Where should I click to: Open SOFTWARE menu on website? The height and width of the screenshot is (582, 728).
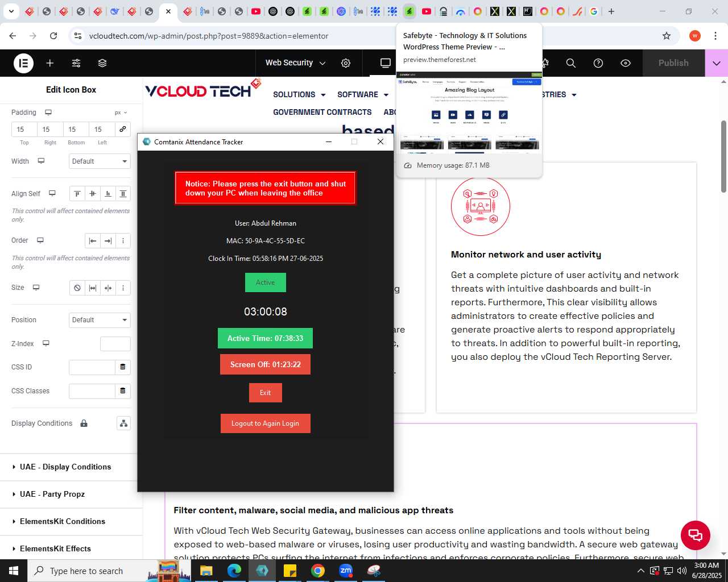[x=363, y=95]
